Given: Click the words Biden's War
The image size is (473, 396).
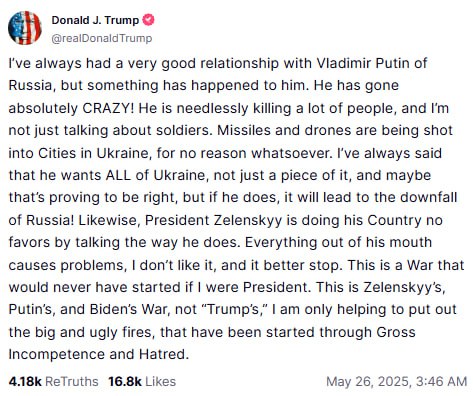Looking at the screenshot, I should tap(128, 309).
